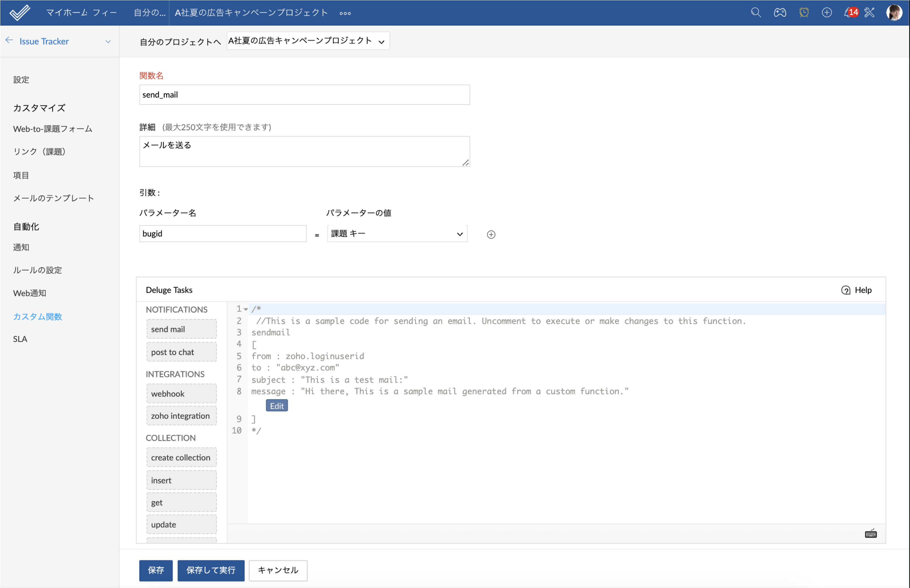The width and height of the screenshot is (910, 588).
Task: Select カスタム関数 sidebar item
Action: coord(37,316)
